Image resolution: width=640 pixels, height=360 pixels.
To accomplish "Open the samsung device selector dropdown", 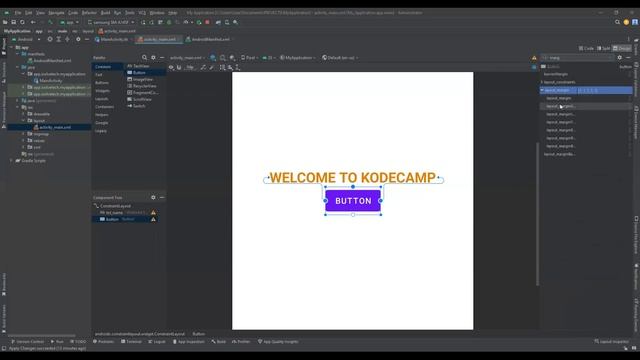I will point(111,22).
